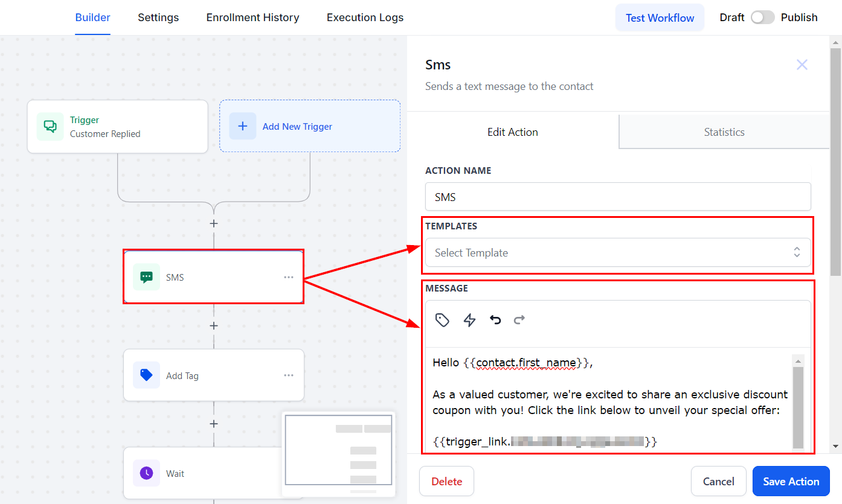The height and width of the screenshot is (504, 842).
Task: Click the custom values tag icon
Action: click(x=442, y=320)
